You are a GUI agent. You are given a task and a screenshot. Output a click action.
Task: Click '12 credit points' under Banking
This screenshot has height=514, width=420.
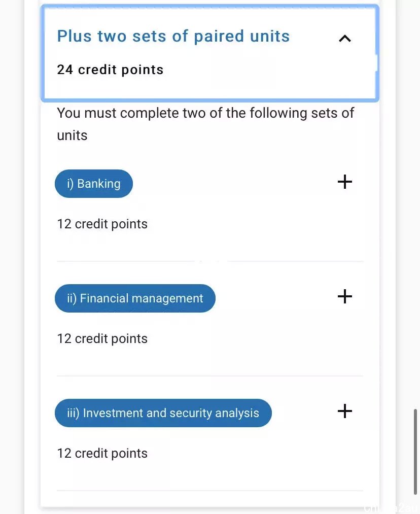[102, 224]
